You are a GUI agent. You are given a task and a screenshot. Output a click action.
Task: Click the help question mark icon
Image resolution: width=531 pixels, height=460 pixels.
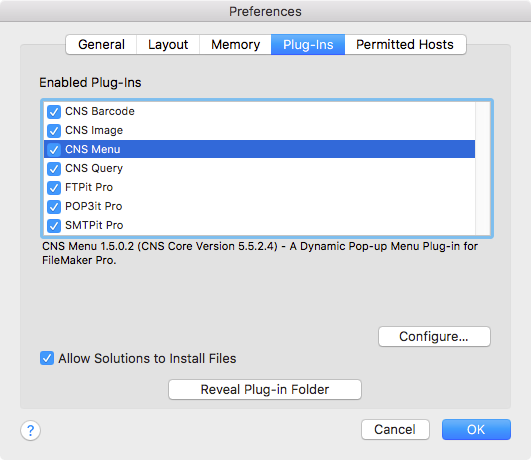click(30, 430)
